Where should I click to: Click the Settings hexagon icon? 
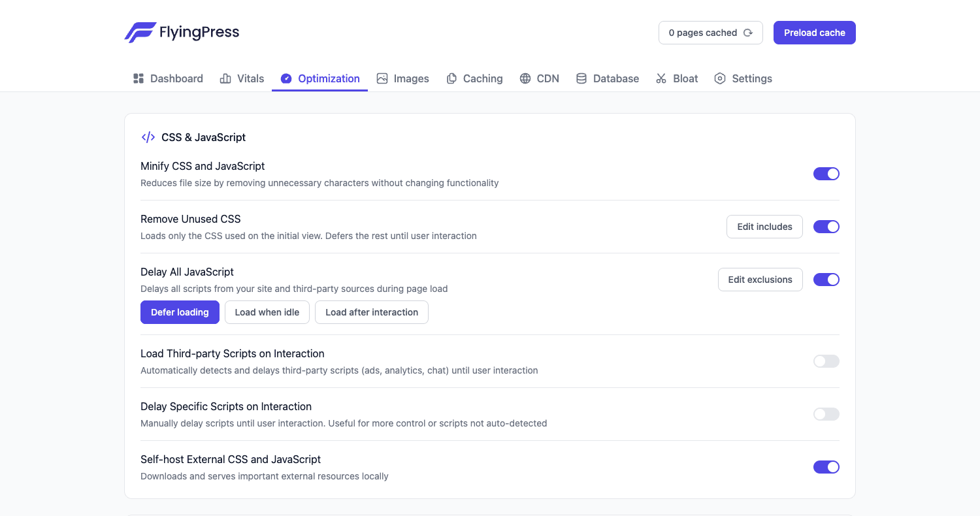point(720,78)
